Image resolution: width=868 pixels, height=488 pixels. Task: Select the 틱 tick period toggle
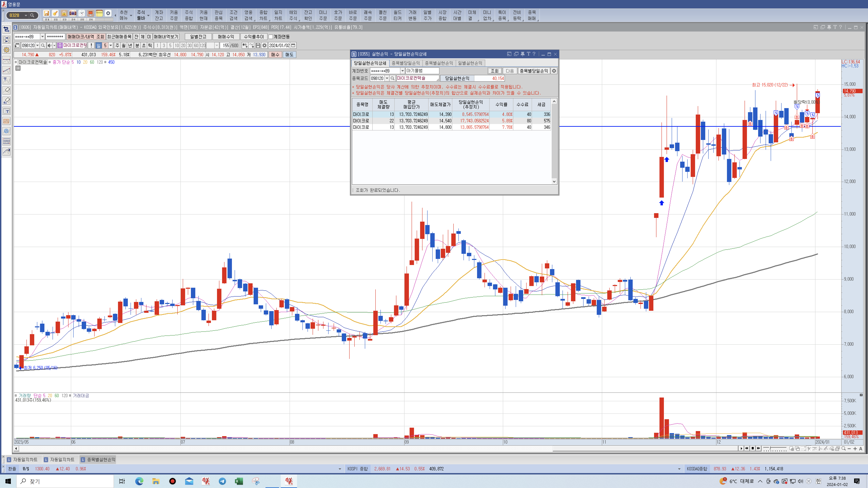[150, 45]
